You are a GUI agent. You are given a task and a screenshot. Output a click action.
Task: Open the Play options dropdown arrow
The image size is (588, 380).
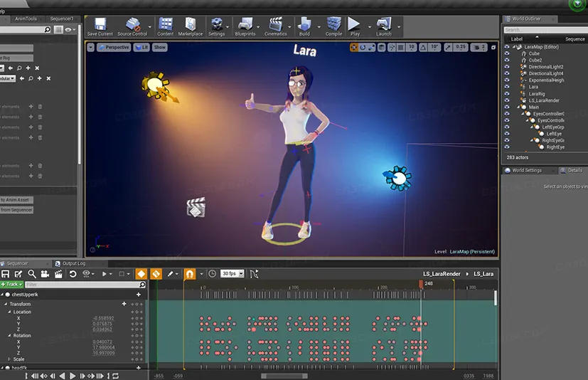coord(370,27)
